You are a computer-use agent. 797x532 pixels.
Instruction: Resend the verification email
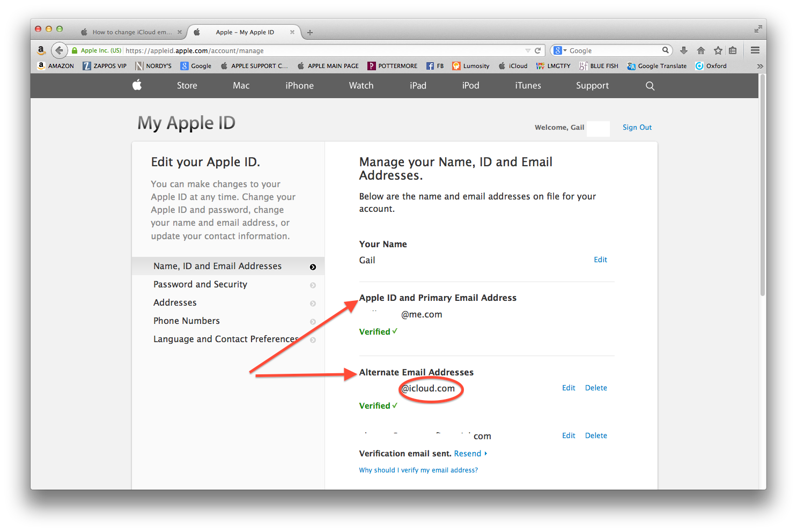[470, 454]
